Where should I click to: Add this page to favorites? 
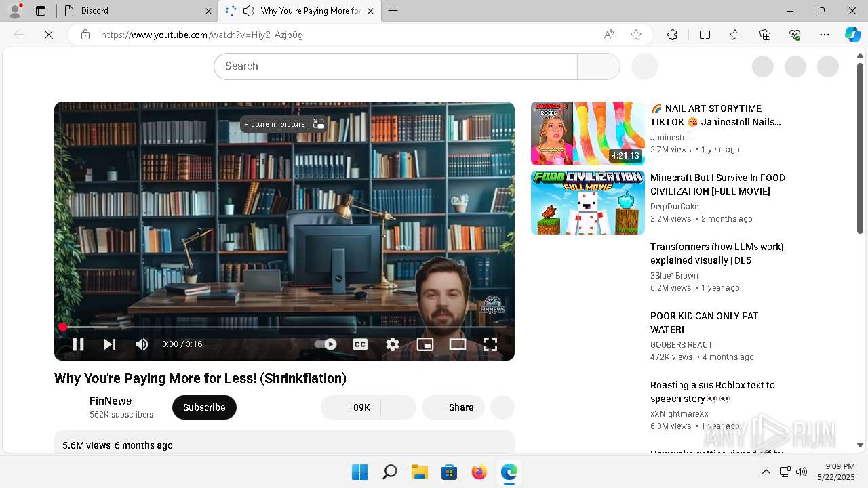pos(636,35)
